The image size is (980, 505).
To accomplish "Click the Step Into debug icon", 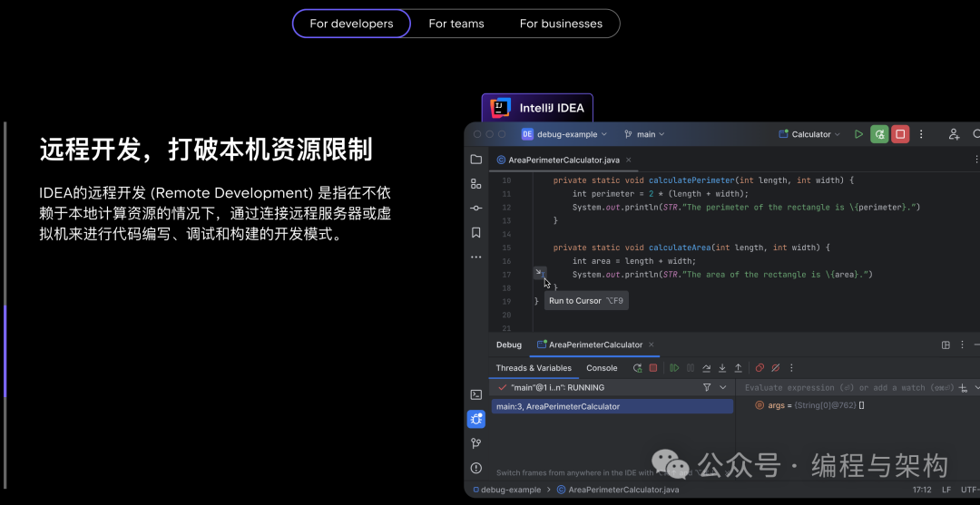I will (722, 368).
